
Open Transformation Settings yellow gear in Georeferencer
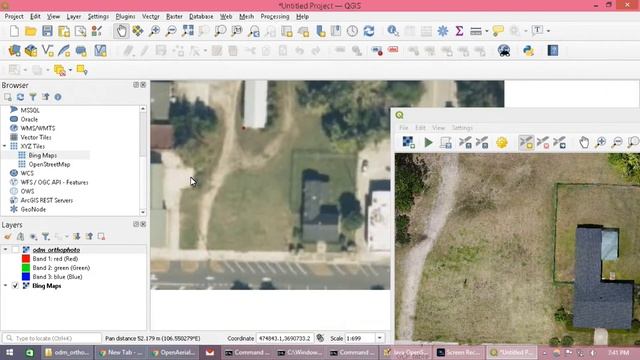[502, 142]
